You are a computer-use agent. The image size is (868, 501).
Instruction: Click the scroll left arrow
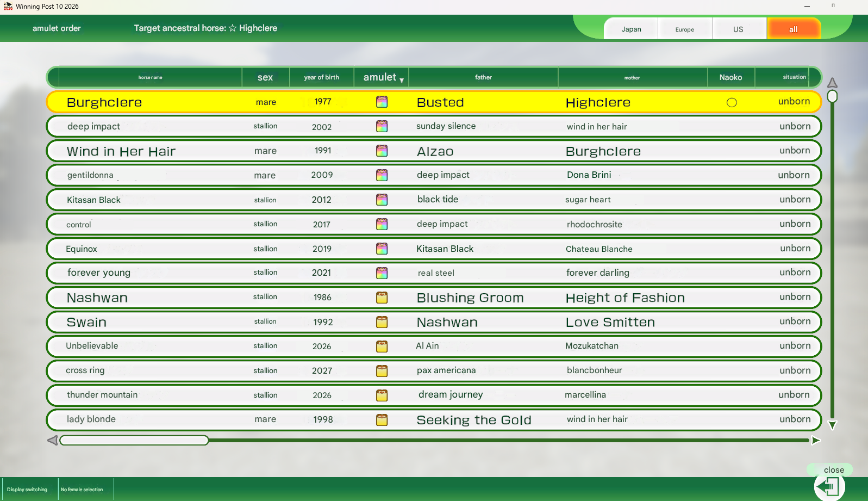click(x=53, y=440)
